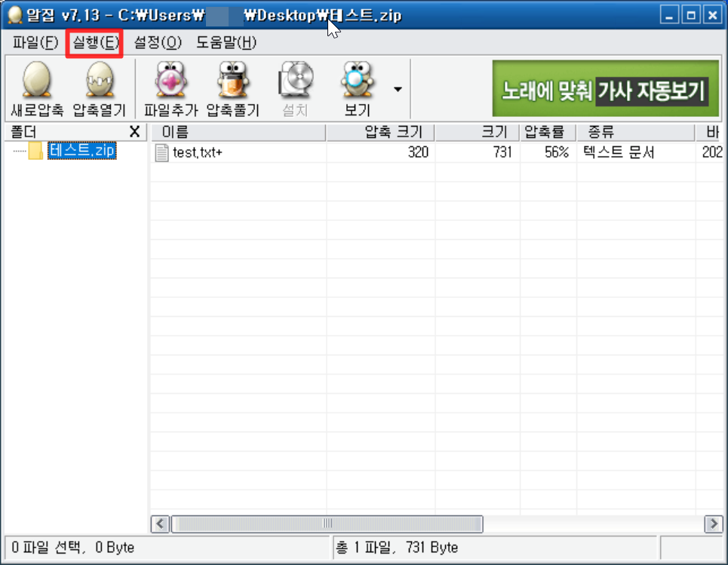Open an archive with 압축열기
Viewport: 728px width, 565px height.
tap(100, 89)
